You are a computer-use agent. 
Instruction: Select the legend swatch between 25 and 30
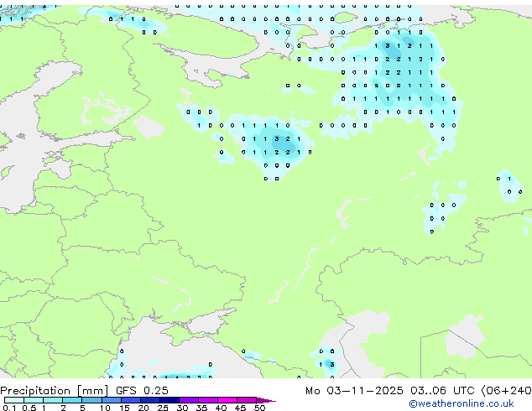click(x=170, y=400)
